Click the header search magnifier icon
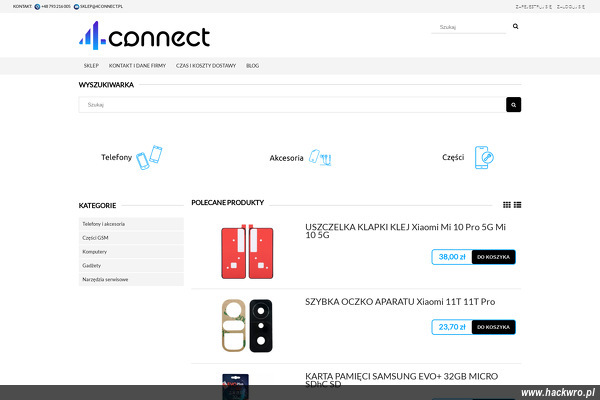This screenshot has width=600, height=400. [x=515, y=26]
